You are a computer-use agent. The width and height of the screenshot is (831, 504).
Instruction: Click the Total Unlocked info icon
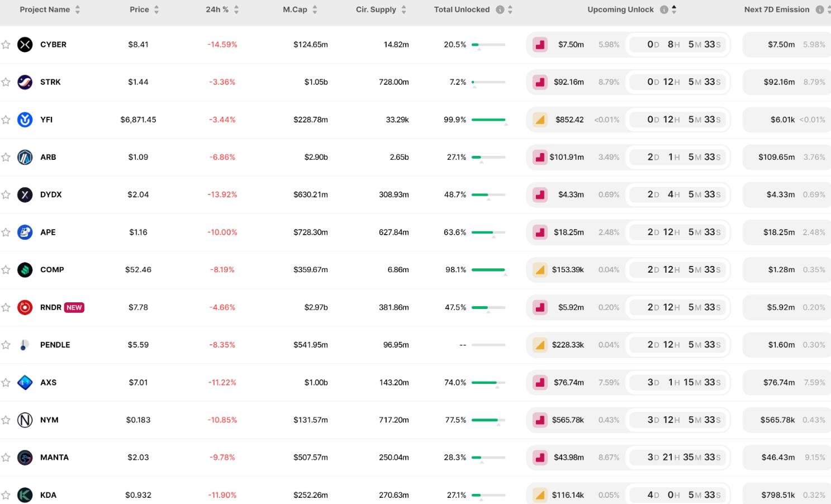(500, 9)
